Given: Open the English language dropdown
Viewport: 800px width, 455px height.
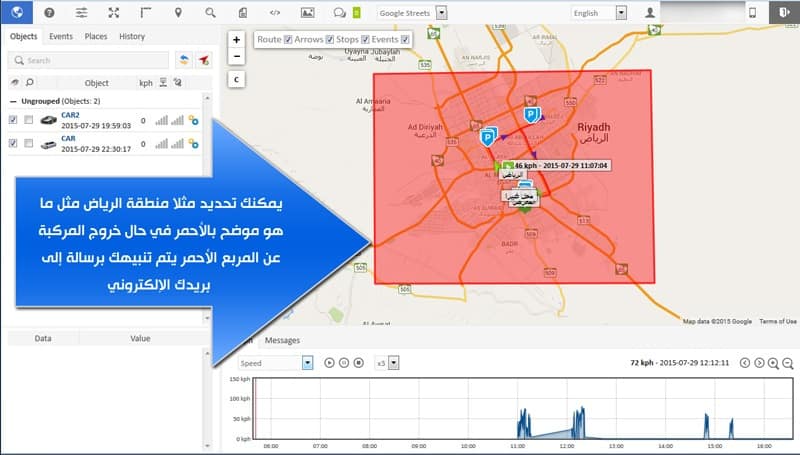Looking at the screenshot, I should [x=598, y=13].
